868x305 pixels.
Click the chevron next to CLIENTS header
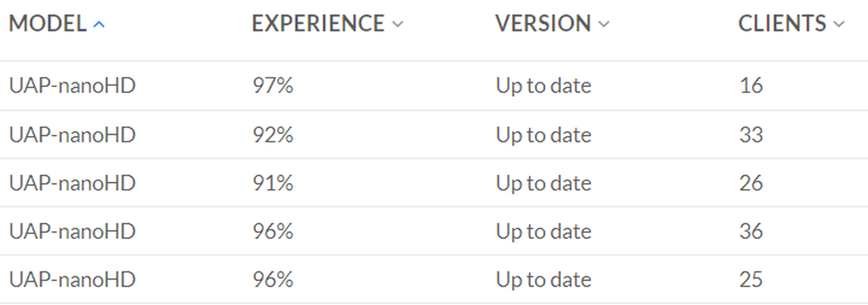839,25
